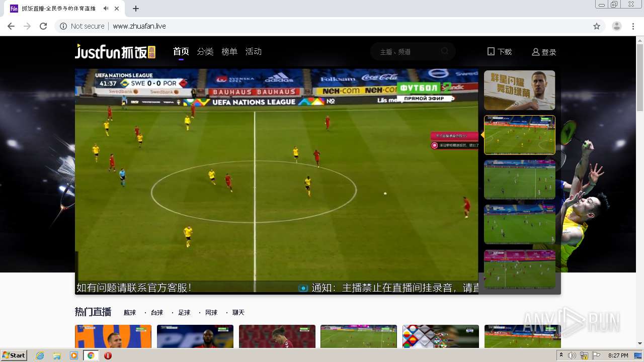Select the fifth pink-board stream thumbnail
Image resolution: width=644 pixels, height=362 pixels.
pos(520,269)
